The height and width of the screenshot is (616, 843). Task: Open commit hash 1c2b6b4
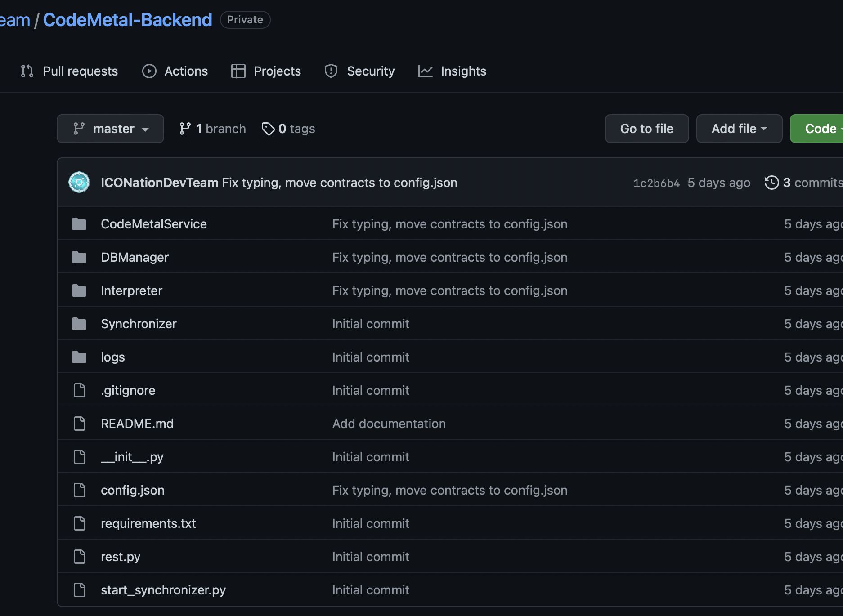(x=656, y=183)
